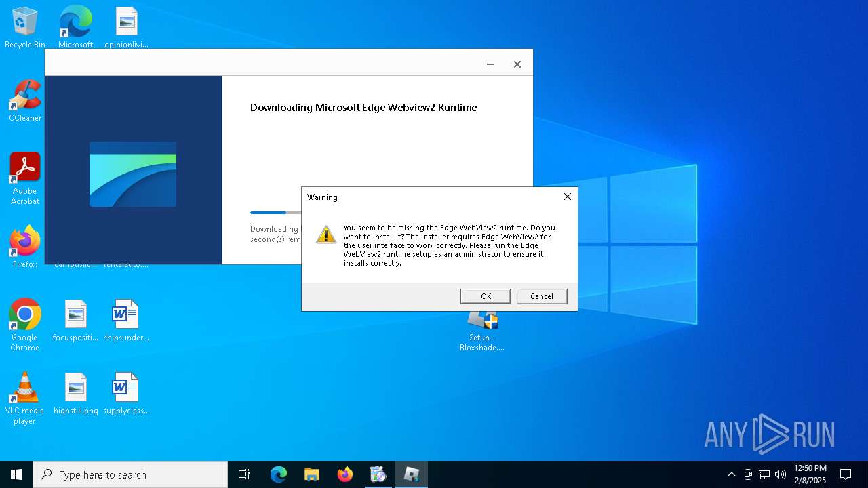
Task: Click the 'Downloading Microsoft Edge Webview2 Runtime' heading
Action: coord(363,108)
